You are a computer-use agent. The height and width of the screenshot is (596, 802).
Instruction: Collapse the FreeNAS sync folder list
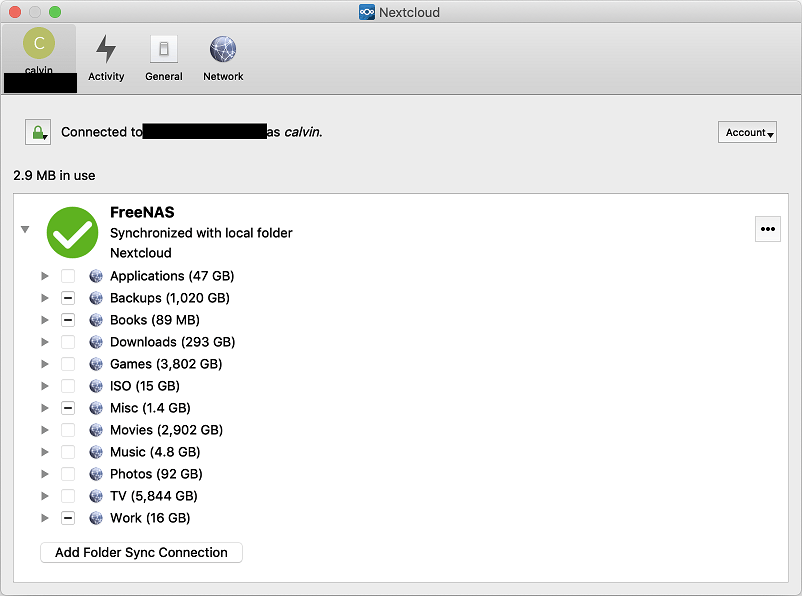(25, 229)
